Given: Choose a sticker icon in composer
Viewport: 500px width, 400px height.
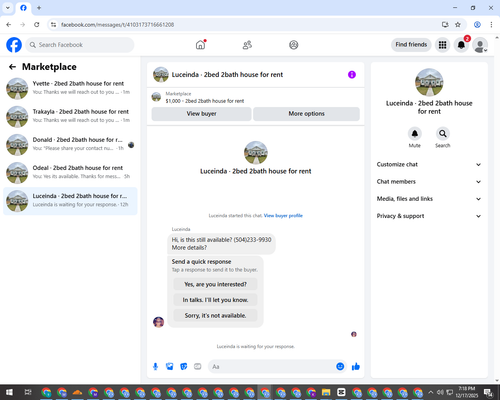Looking at the screenshot, I should pos(184,367).
